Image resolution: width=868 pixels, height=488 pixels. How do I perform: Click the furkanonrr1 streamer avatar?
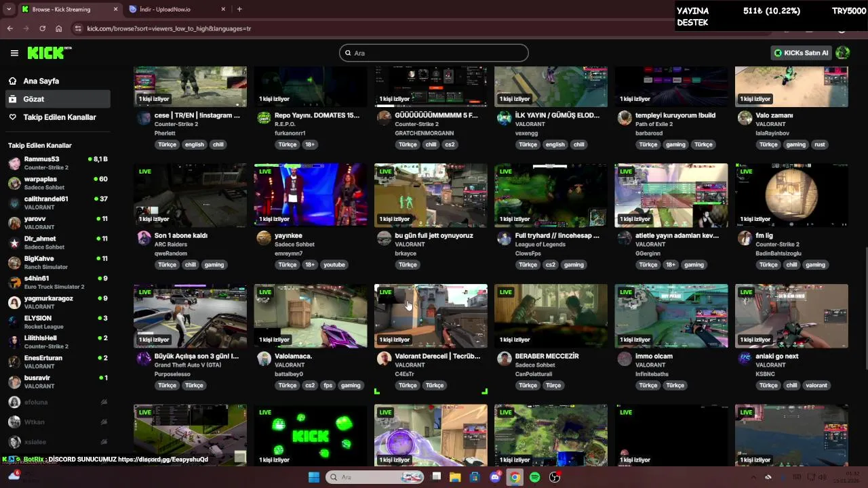coord(264,118)
